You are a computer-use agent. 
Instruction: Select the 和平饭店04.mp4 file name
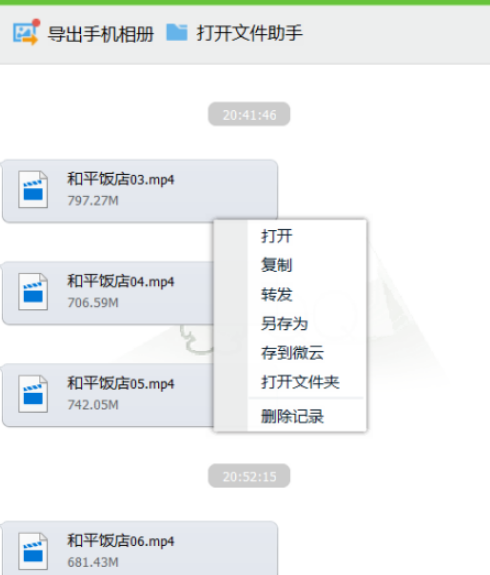121,281
